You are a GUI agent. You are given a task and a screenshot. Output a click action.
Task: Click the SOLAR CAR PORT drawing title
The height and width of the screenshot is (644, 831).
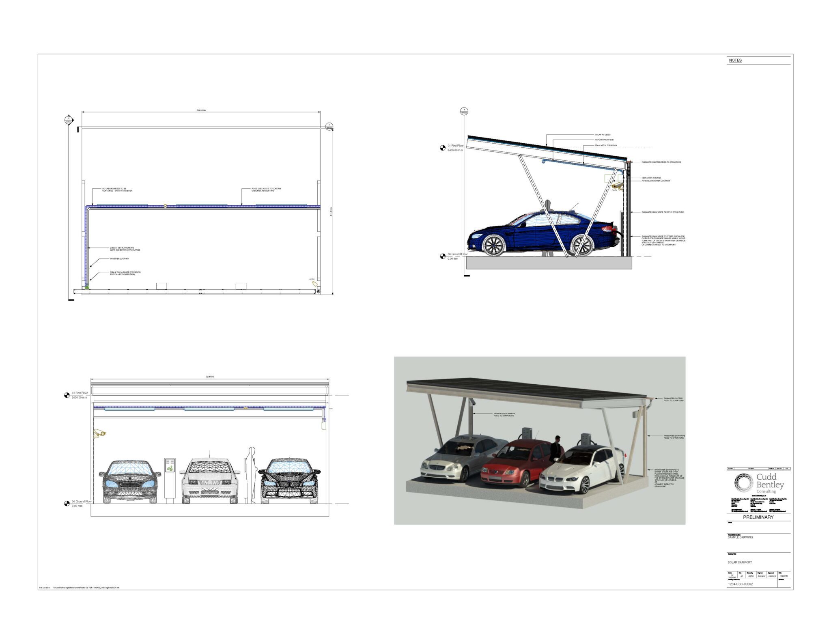(x=740, y=562)
